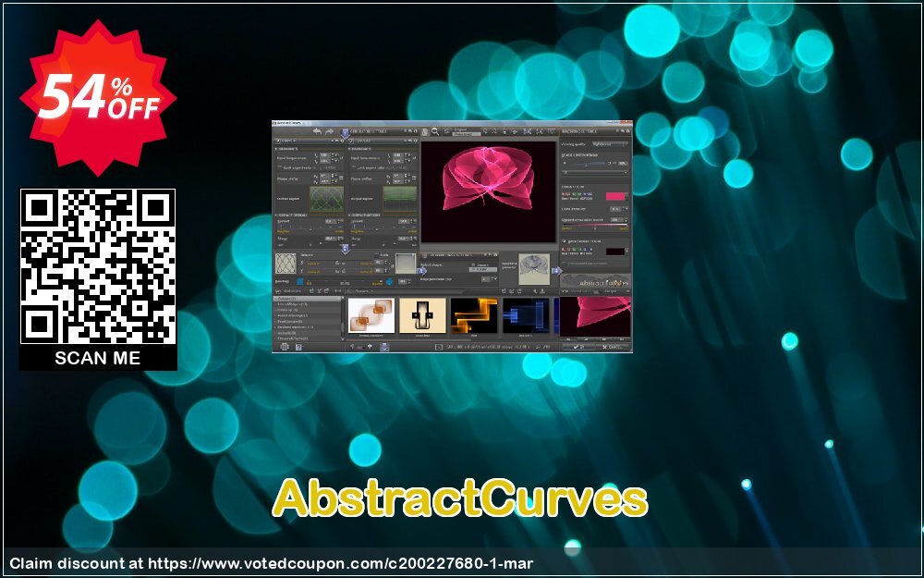This screenshot has height=578, width=924.
Task: Click the blue arrow marker right of preview thumbnail
Action: pos(556,271)
